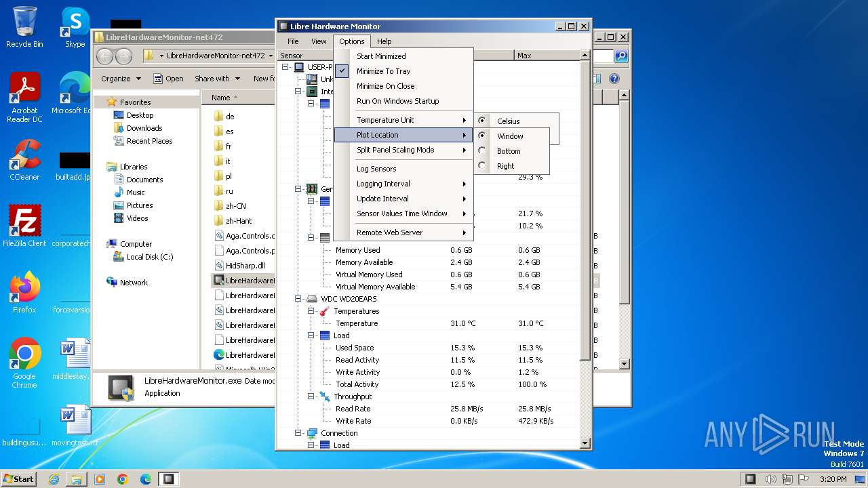Viewport: 868px width, 488px height.
Task: Collapse the Connection tree node
Action: (x=298, y=433)
